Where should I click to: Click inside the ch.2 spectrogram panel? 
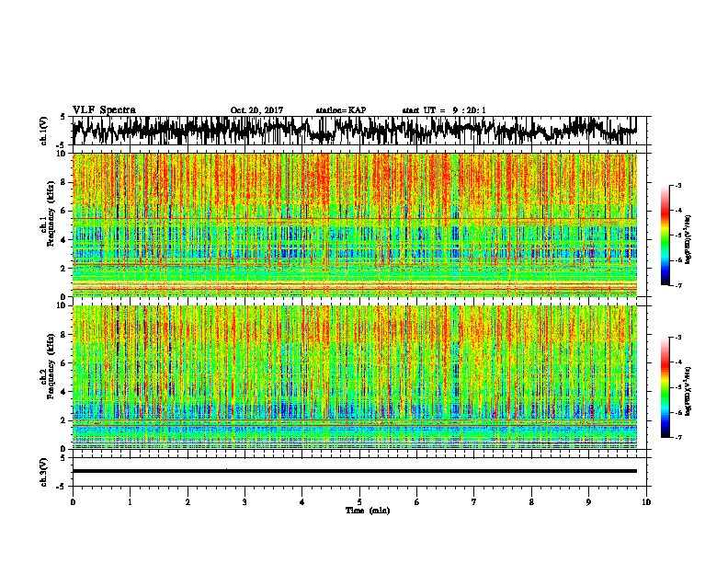click(x=354, y=377)
